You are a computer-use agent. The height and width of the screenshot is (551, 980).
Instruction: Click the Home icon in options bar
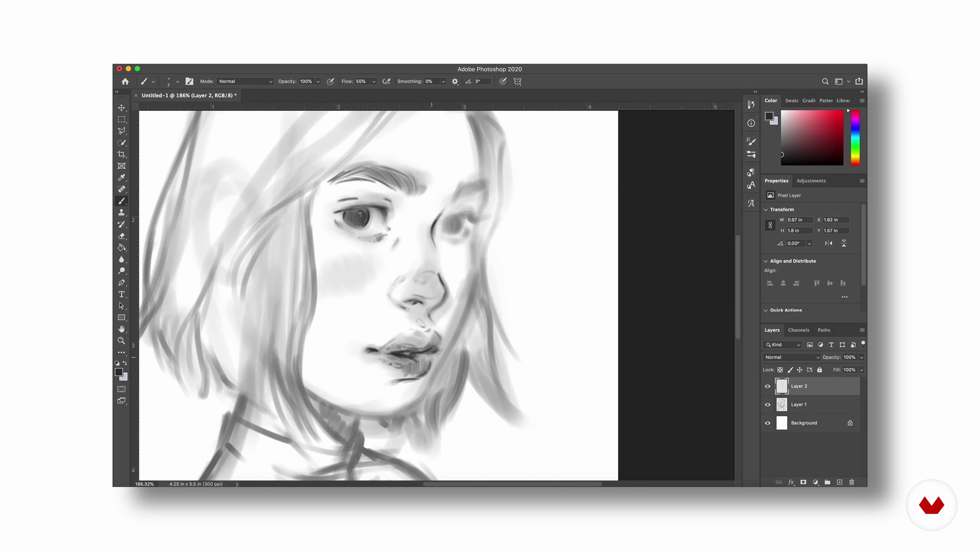125,81
